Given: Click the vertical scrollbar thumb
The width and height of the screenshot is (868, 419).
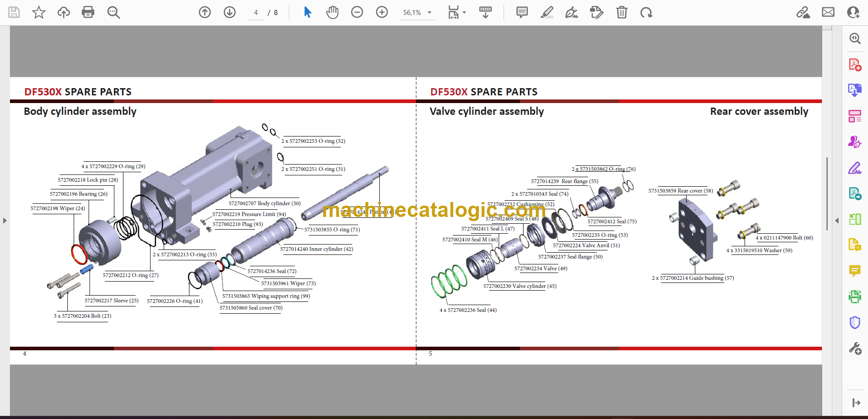Looking at the screenshot, I should point(827,193).
